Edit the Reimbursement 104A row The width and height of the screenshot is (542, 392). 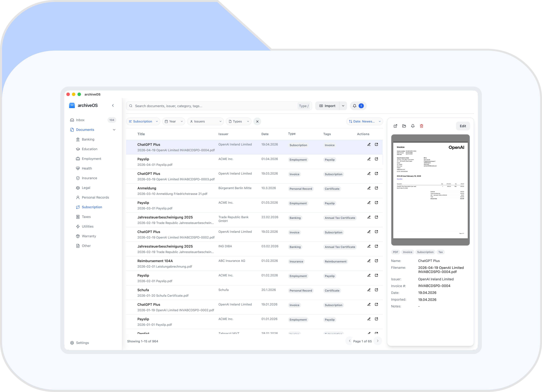(x=369, y=261)
